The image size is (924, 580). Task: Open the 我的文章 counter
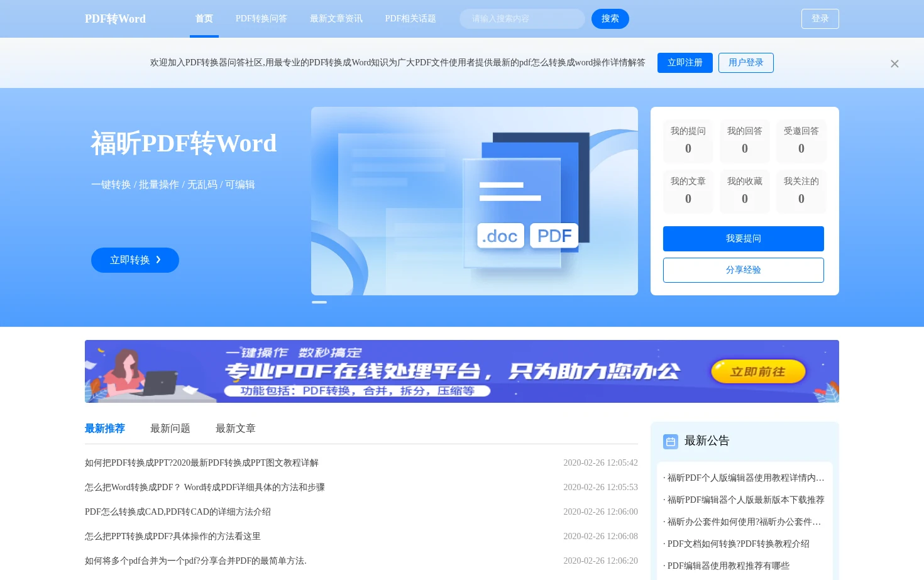tap(688, 191)
